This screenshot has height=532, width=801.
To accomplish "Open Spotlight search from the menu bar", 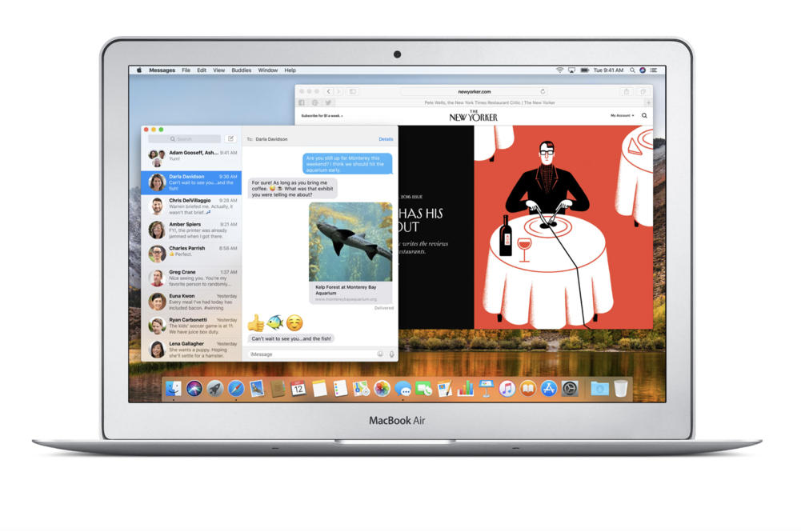I will [x=632, y=70].
